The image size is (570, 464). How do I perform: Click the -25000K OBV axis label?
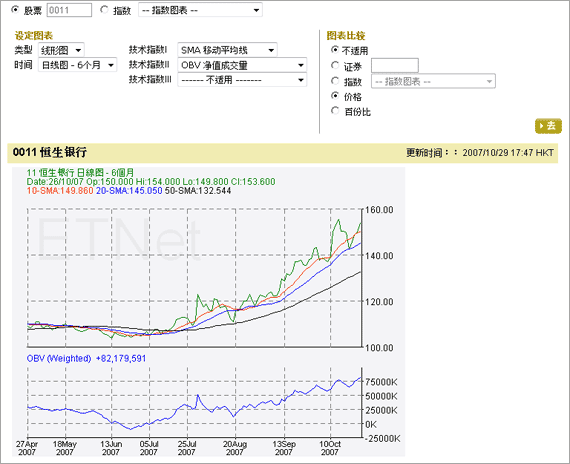click(x=382, y=439)
